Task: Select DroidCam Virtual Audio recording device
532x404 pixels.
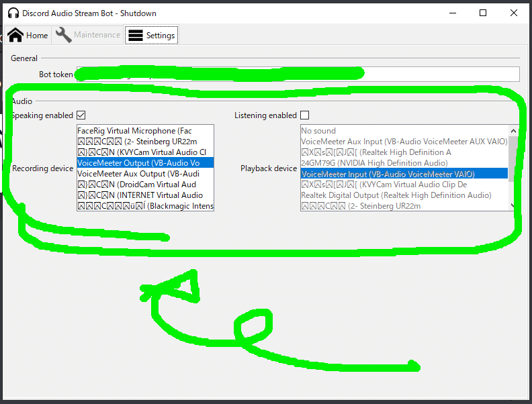Action: click(145, 185)
